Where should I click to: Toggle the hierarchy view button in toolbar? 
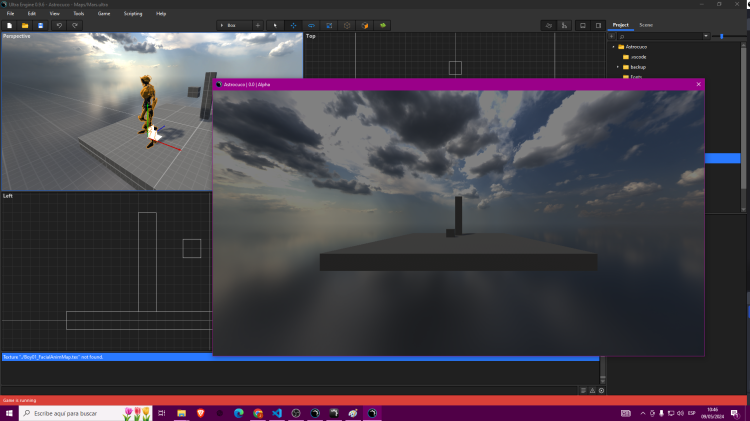pos(564,25)
